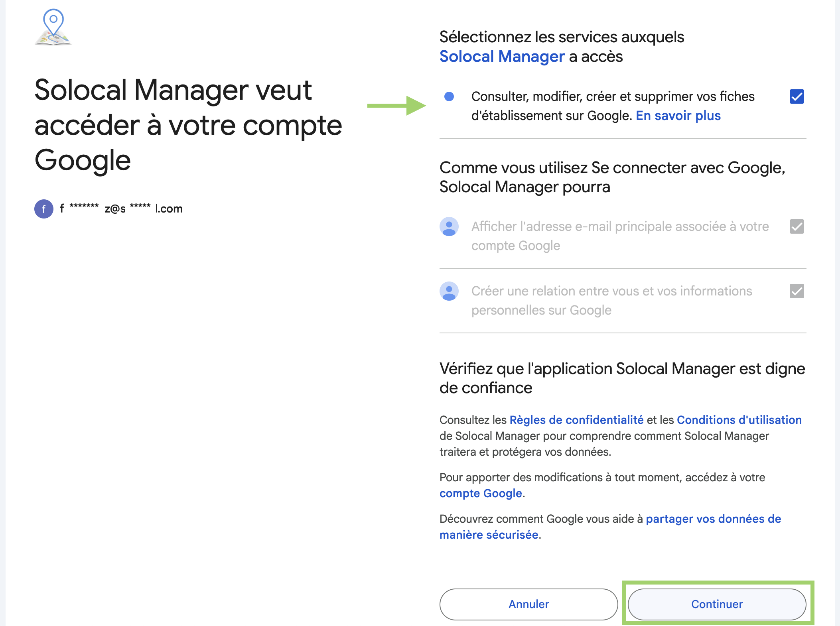This screenshot has width=840, height=626.
Task: Click the profile icon beside personal information permission
Action: coord(449,291)
